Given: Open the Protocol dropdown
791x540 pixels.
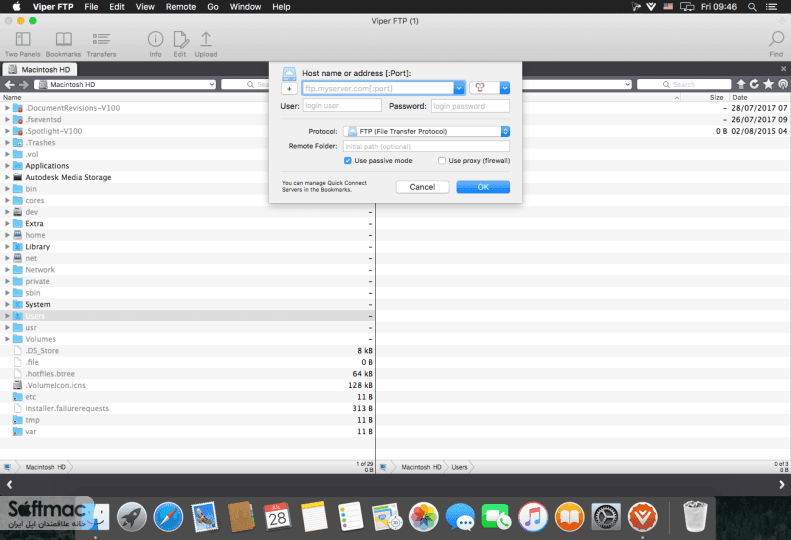Looking at the screenshot, I should pyautogui.click(x=426, y=131).
